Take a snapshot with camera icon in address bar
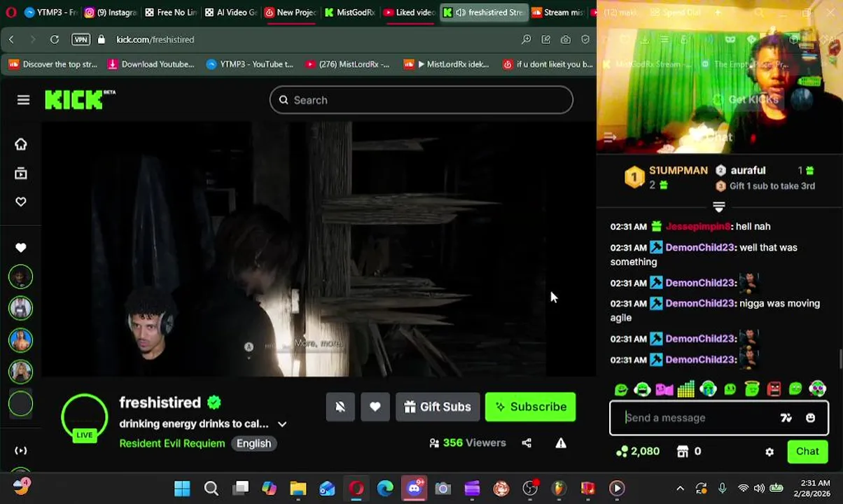 pos(566,40)
